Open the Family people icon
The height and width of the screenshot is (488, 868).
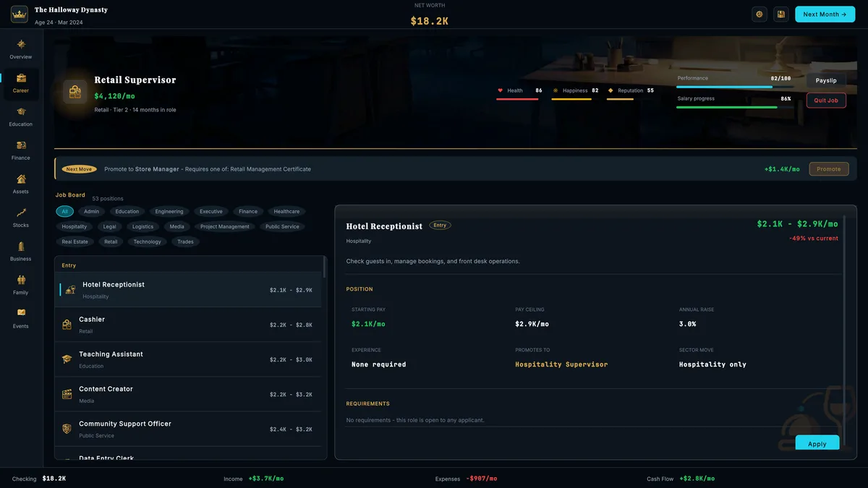(x=21, y=280)
